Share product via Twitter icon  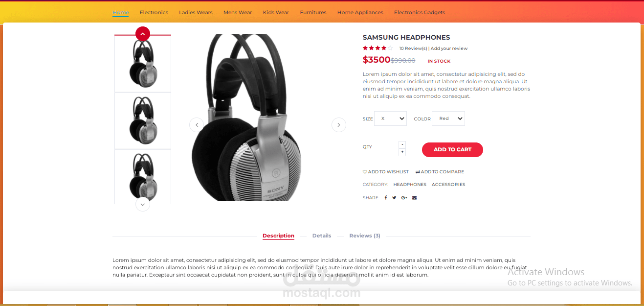pos(394,198)
